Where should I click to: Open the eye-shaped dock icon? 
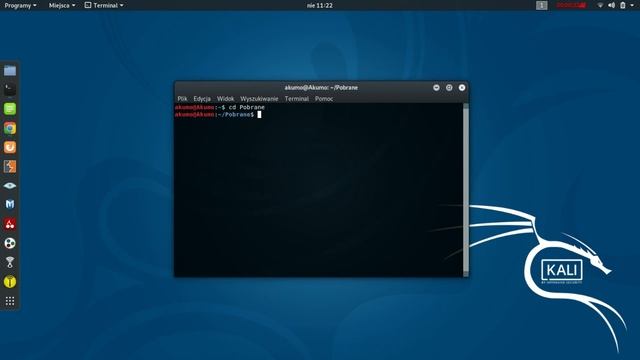pos(10,185)
